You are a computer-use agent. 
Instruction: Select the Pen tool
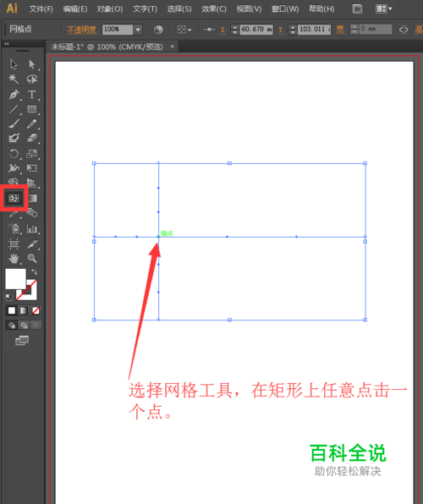pyautogui.click(x=14, y=95)
